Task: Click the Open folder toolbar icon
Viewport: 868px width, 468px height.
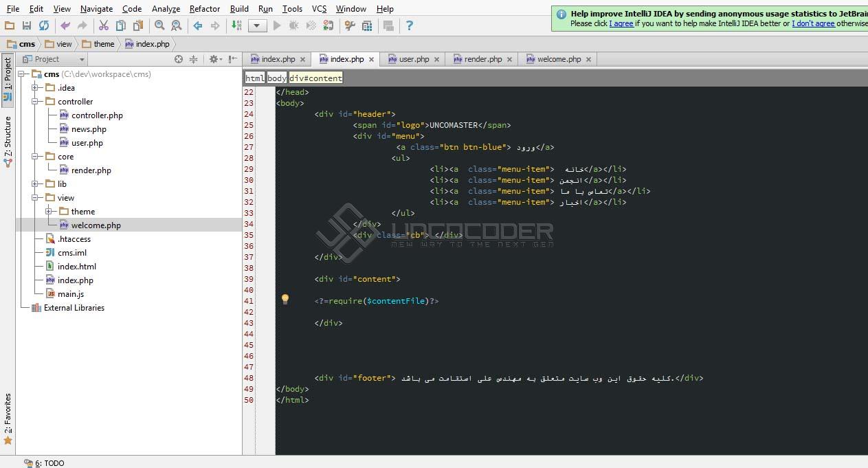Action: 10,25
